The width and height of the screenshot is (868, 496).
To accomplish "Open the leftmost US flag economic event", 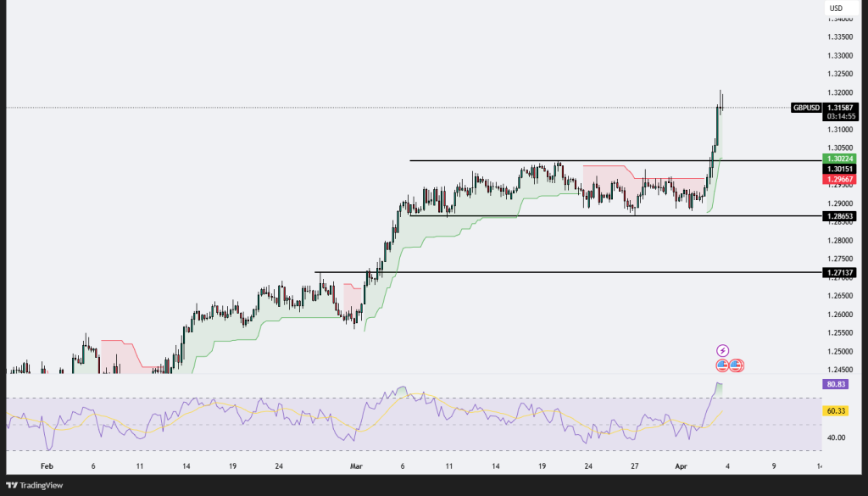I will click(x=722, y=365).
